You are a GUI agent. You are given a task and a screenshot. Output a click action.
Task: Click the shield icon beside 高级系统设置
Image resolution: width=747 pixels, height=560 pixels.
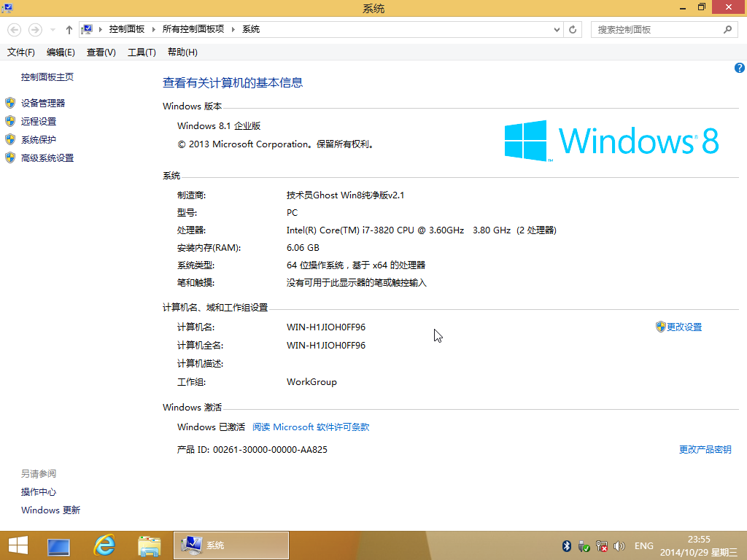point(10,157)
